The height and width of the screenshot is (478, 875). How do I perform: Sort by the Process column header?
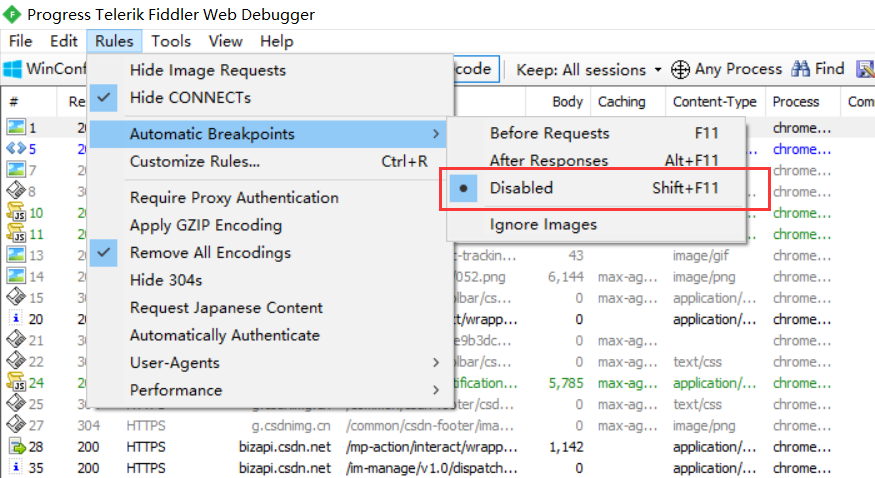pos(802,102)
